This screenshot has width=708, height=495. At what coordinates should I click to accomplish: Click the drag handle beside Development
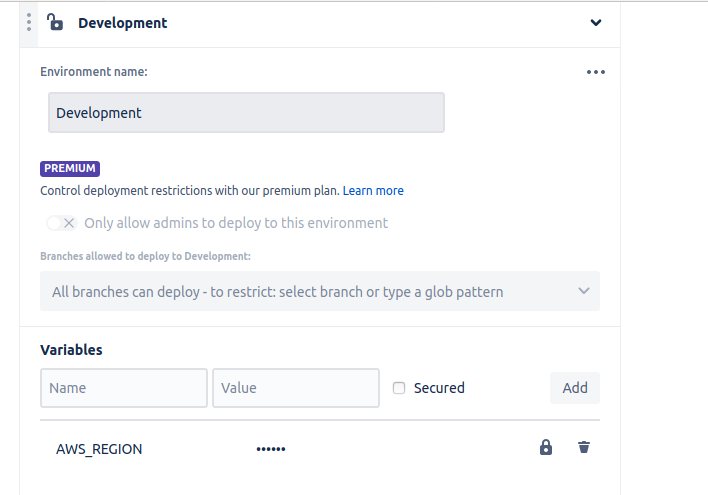[29, 23]
